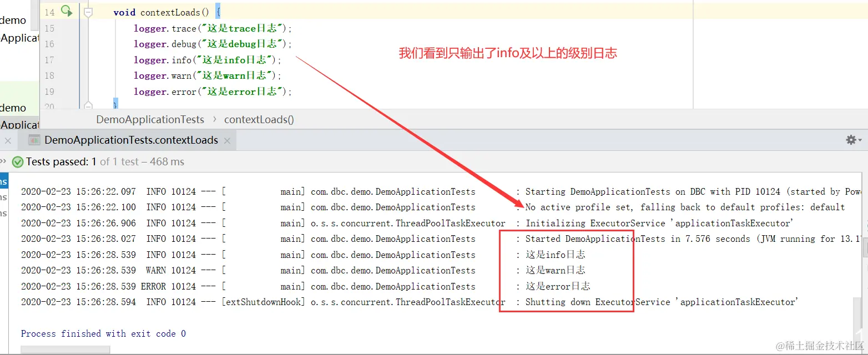This screenshot has height=355, width=868.
Task: Click the test-run icon on the DemoApplicationTests.contextLoads tab
Action: pos(34,140)
